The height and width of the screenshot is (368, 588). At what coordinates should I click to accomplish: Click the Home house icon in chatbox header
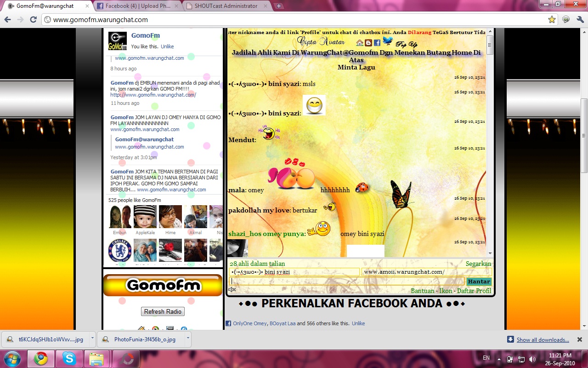pos(360,43)
